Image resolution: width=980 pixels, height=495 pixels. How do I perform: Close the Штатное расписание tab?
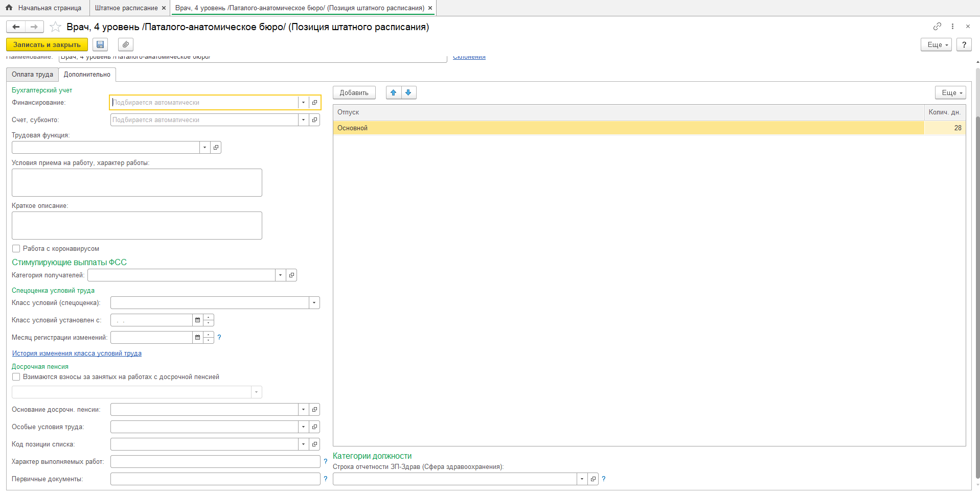pyautogui.click(x=164, y=8)
